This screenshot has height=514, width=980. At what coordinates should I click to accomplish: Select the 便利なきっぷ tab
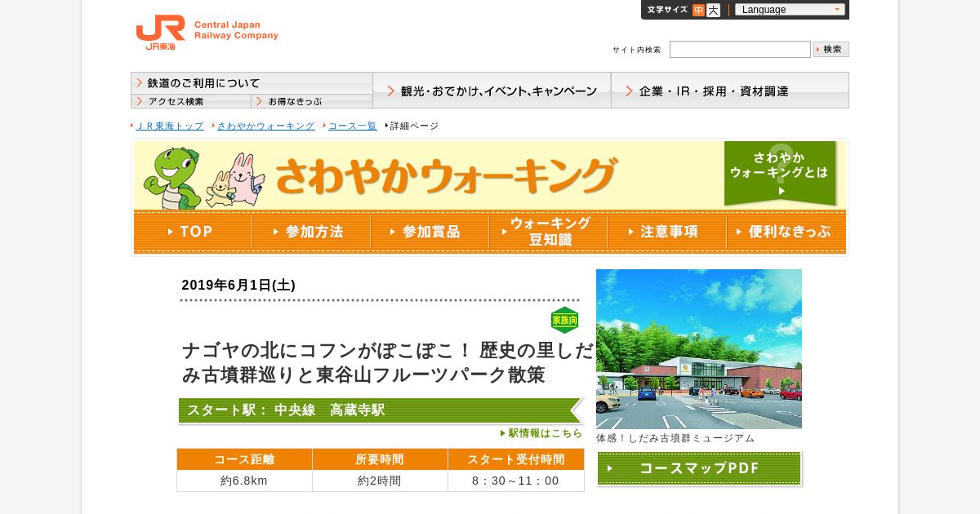(x=786, y=232)
